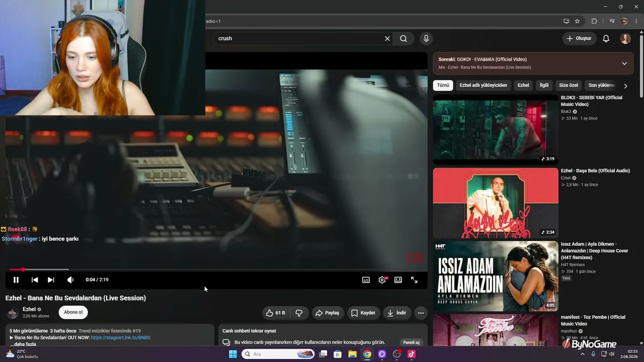Screen dimensions: 644x362
Task: Select the Ezhel filter chip
Action: tap(523, 85)
